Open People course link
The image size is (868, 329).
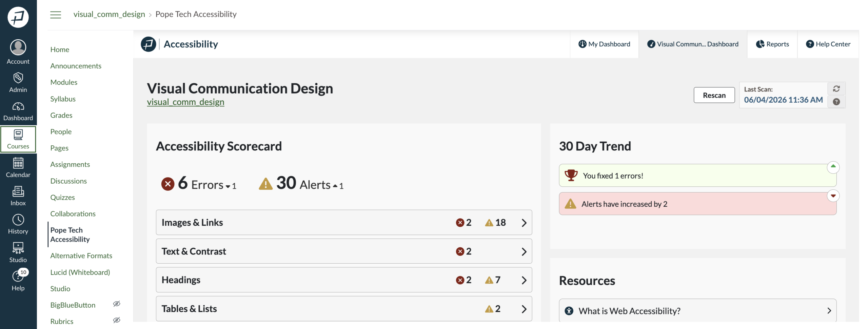(61, 132)
